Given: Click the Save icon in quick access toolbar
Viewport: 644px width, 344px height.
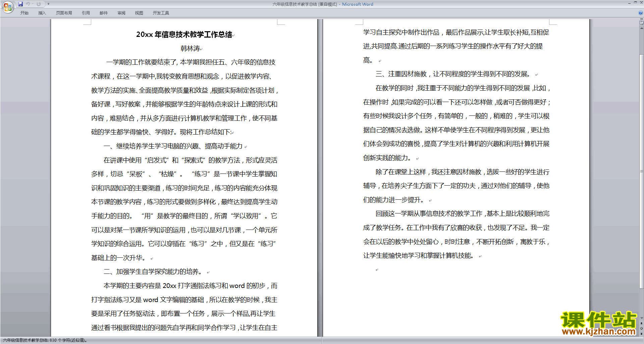Looking at the screenshot, I should 20,4.
